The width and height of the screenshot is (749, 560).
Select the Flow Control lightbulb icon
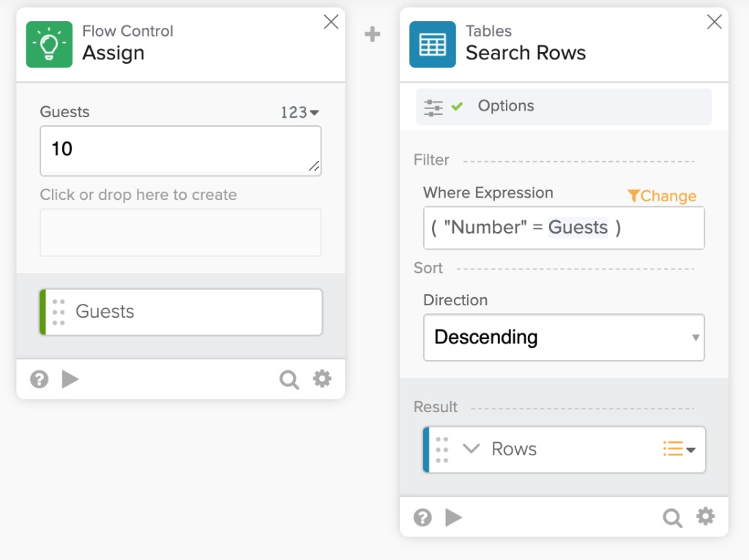pyautogui.click(x=49, y=45)
